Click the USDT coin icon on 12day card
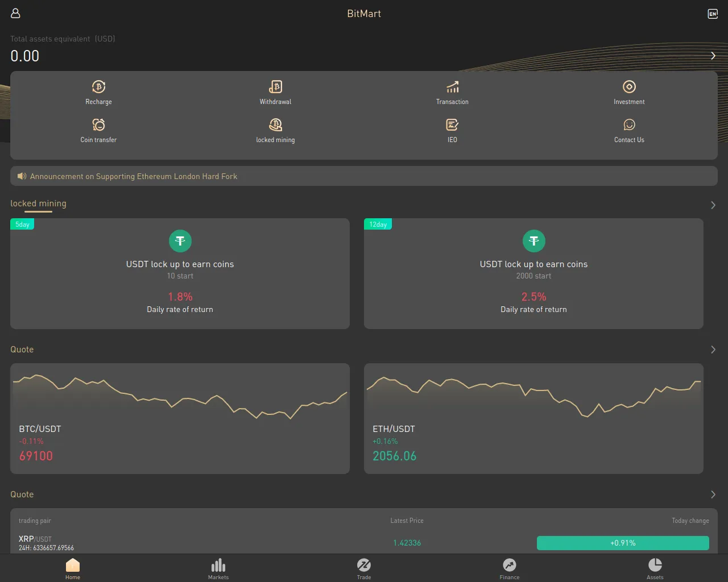 [533, 241]
